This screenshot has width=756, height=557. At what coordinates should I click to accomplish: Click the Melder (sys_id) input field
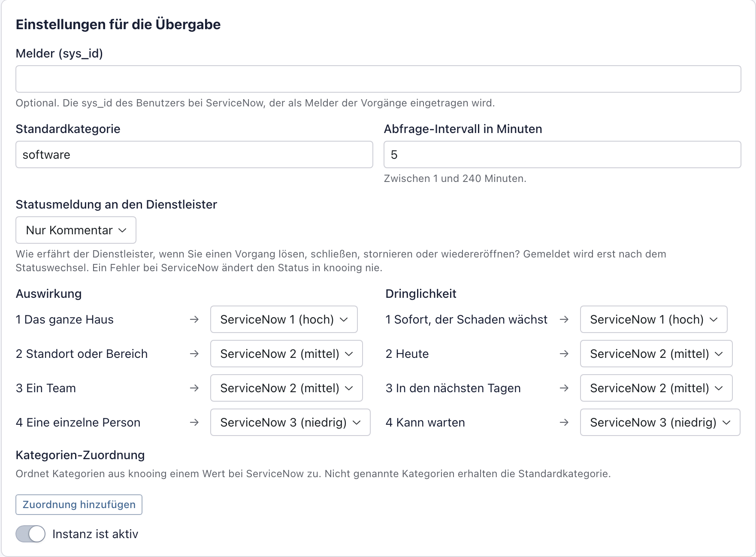pos(378,79)
